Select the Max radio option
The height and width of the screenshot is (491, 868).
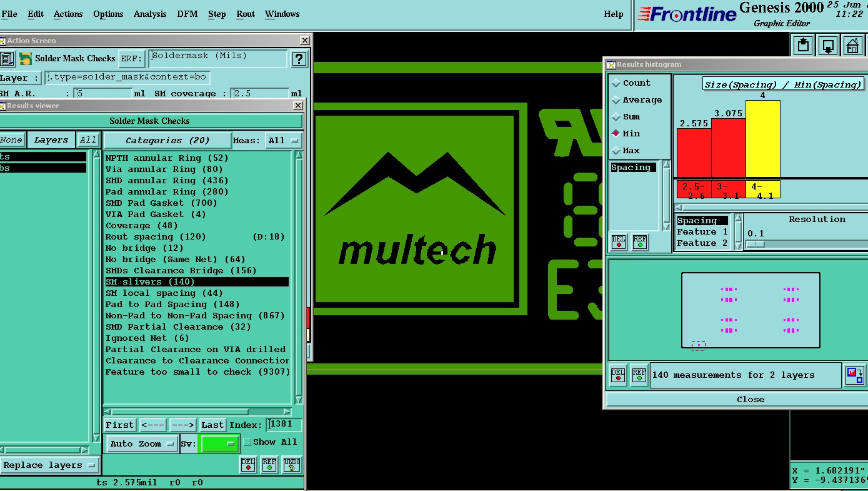click(626, 150)
